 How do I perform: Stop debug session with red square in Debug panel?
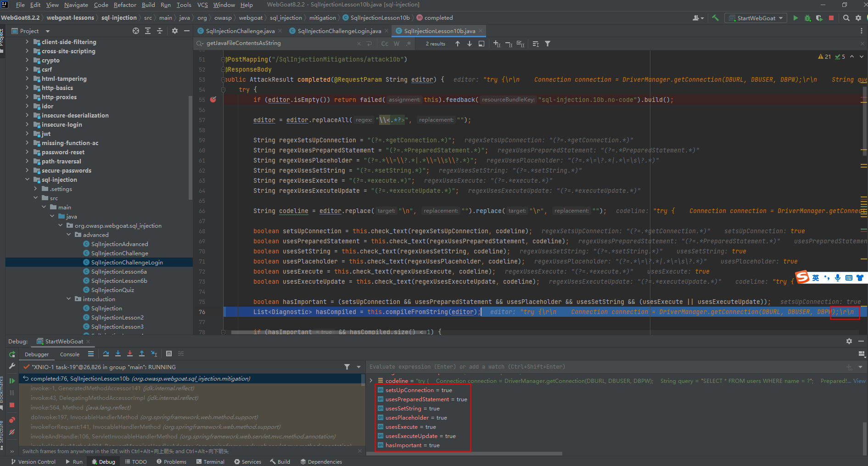click(x=12, y=405)
